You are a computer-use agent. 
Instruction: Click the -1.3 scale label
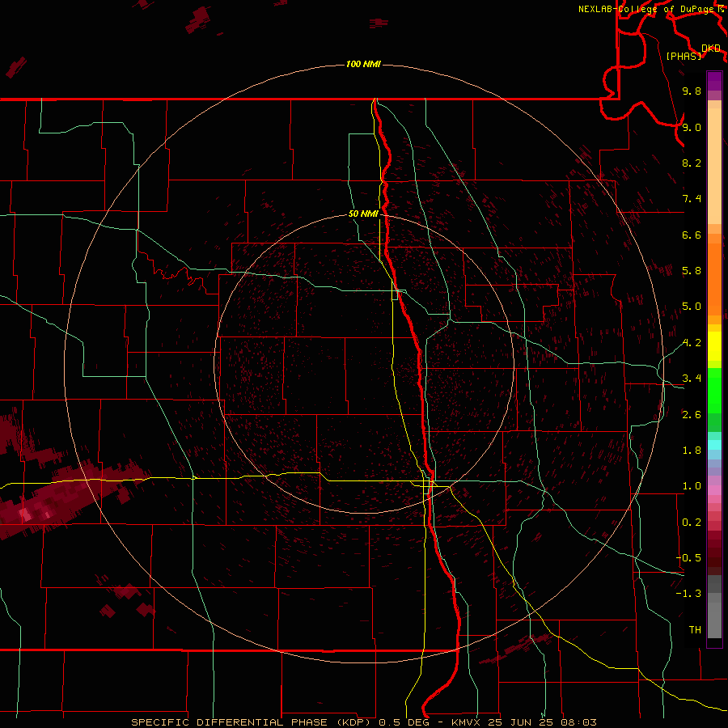(x=688, y=594)
